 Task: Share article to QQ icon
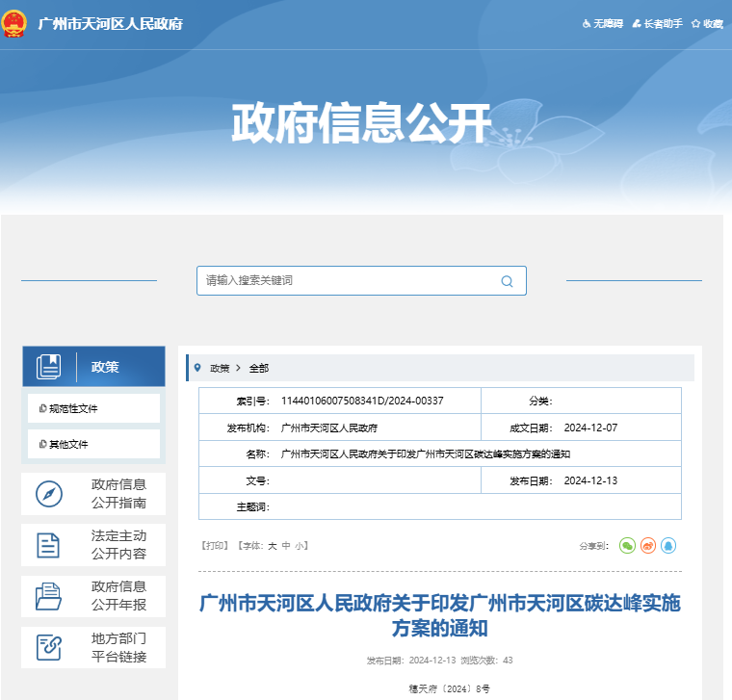(668, 545)
